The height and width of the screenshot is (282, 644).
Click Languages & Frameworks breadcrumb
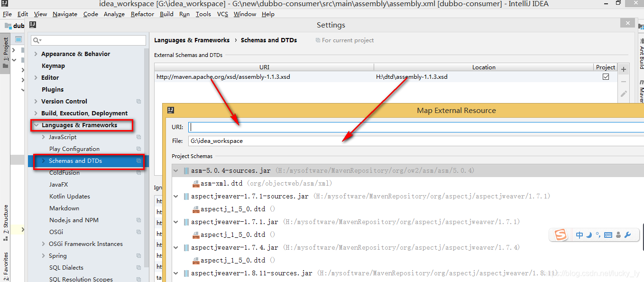pos(192,40)
